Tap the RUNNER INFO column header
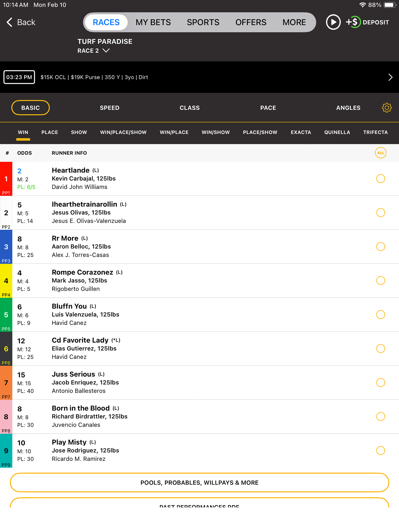Screen dimensions: 399x532 tap(69, 153)
